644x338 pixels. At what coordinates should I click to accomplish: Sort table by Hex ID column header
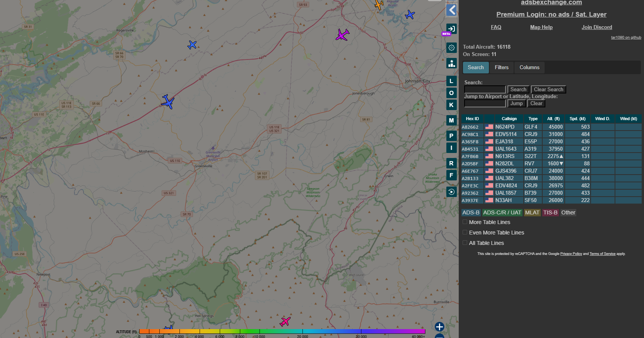[x=472, y=119]
